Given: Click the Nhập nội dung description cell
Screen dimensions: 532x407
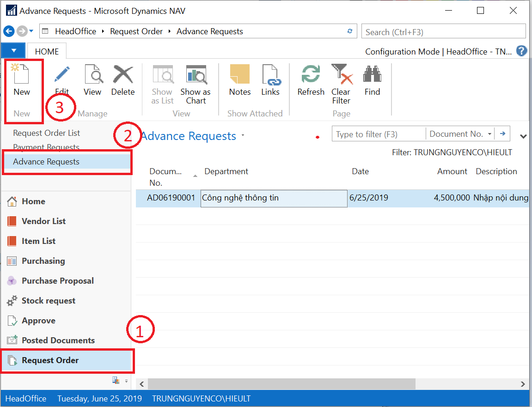Looking at the screenshot, I should click(501, 198).
